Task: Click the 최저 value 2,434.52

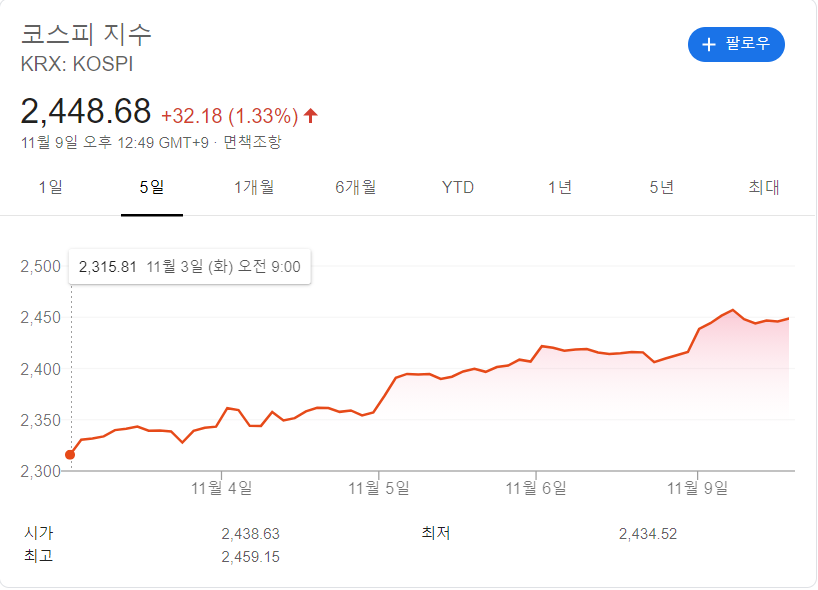Action: coord(648,534)
